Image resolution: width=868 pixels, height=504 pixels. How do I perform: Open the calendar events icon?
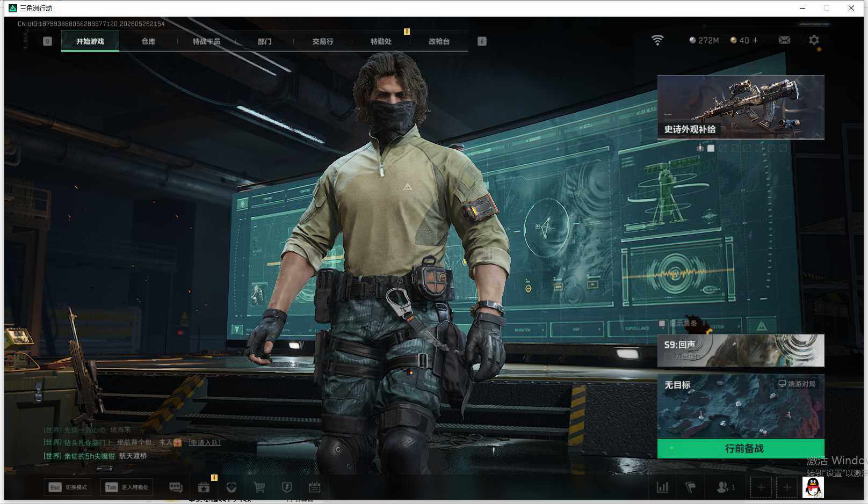tap(315, 487)
